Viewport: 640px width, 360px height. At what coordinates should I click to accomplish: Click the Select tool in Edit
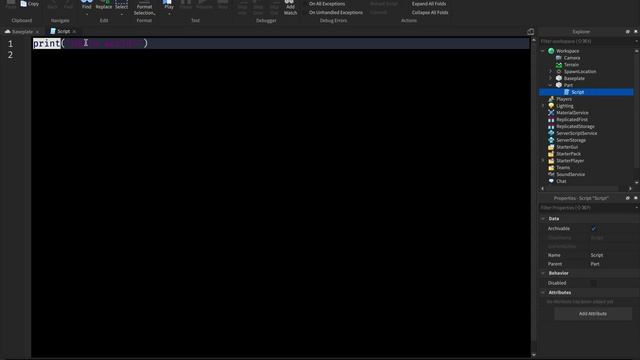[x=121, y=5]
